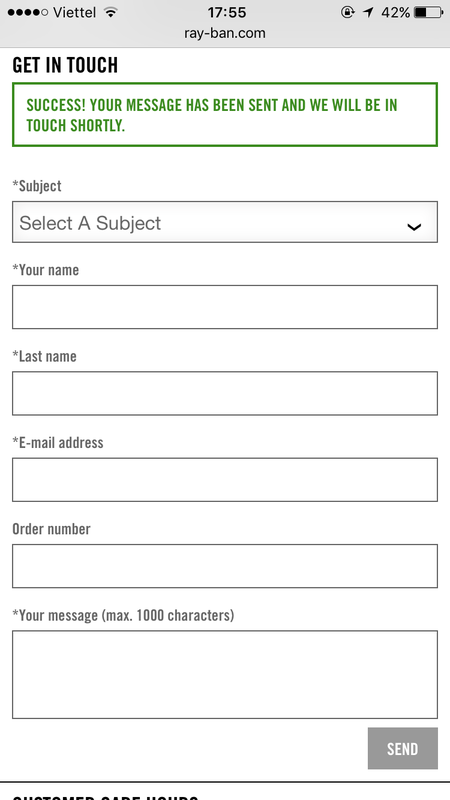Tap the 17:55 clock in status bar
The height and width of the screenshot is (800, 450).
coord(227,12)
